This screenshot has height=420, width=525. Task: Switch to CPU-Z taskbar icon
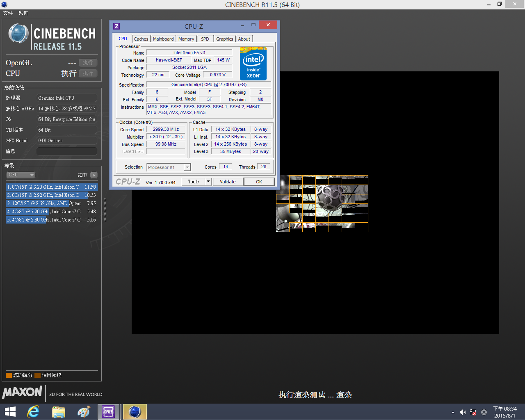coord(109,412)
